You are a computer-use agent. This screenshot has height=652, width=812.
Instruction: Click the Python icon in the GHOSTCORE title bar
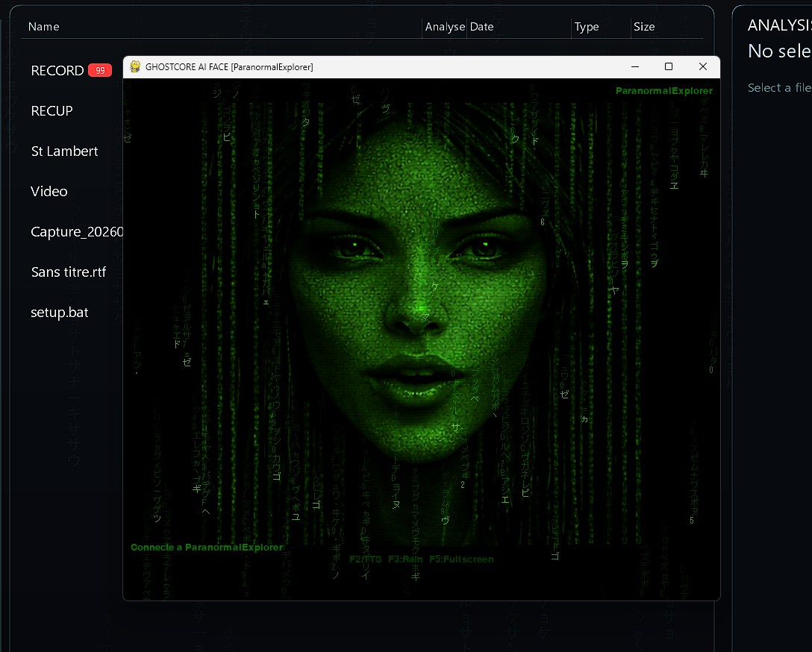click(x=134, y=66)
